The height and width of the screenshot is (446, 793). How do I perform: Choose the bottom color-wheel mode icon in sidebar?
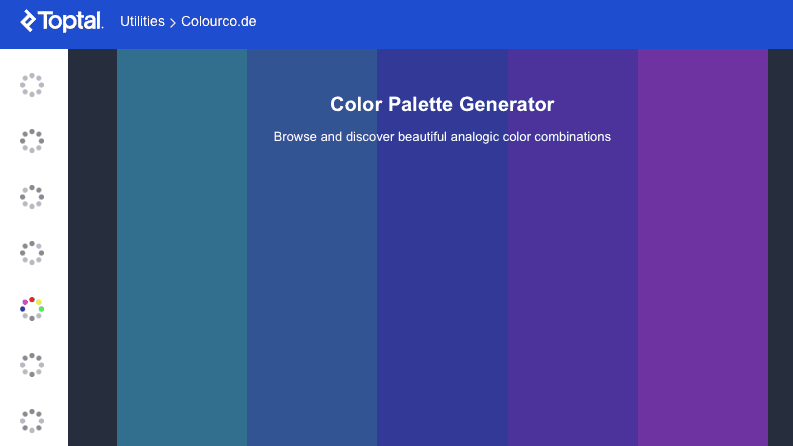[x=32, y=421]
